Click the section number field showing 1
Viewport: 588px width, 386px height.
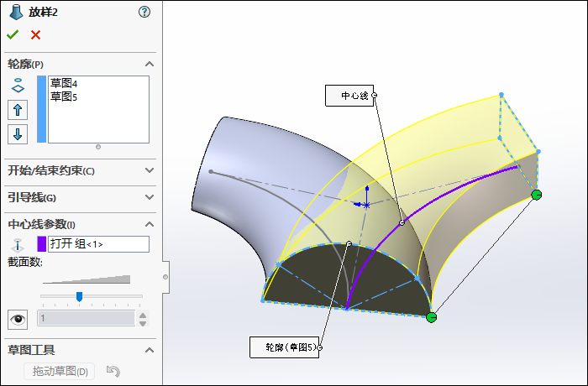(x=87, y=318)
